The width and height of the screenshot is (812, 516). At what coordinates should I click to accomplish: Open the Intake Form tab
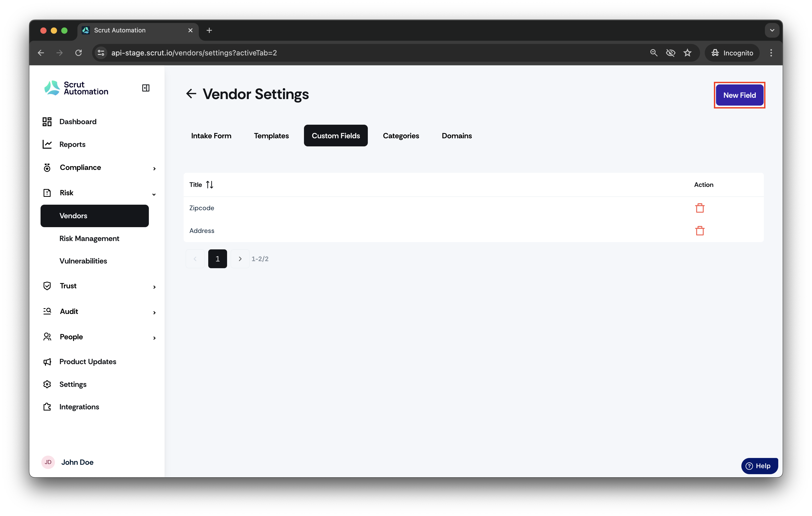[211, 135]
